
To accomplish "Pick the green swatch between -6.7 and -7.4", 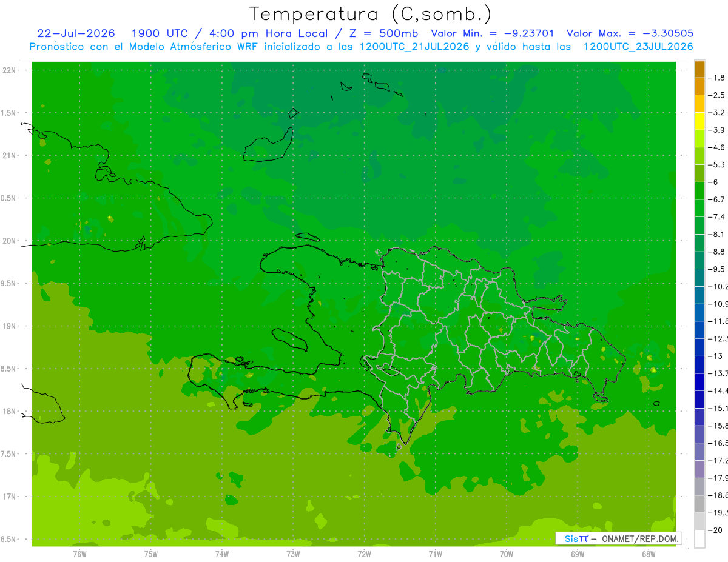I will (699, 208).
